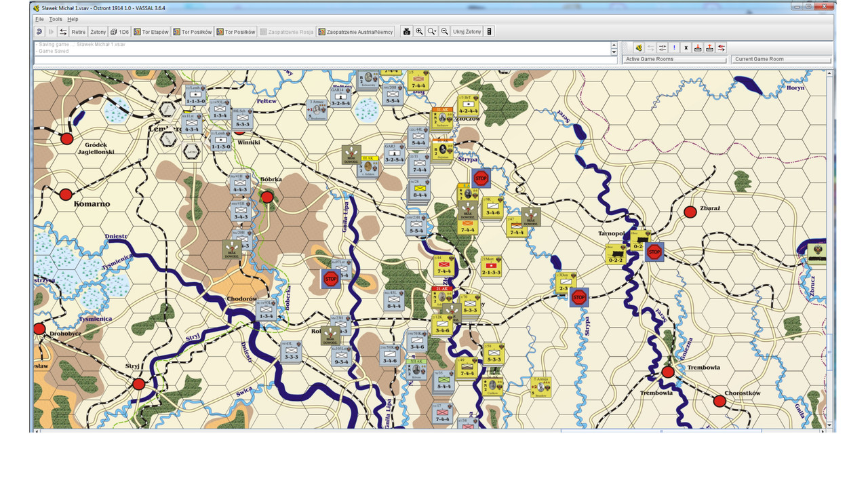This screenshot has height=487, width=868.
Task: Open Zaopatrzenie Austria/Niemcy supply window
Action: pyautogui.click(x=355, y=32)
